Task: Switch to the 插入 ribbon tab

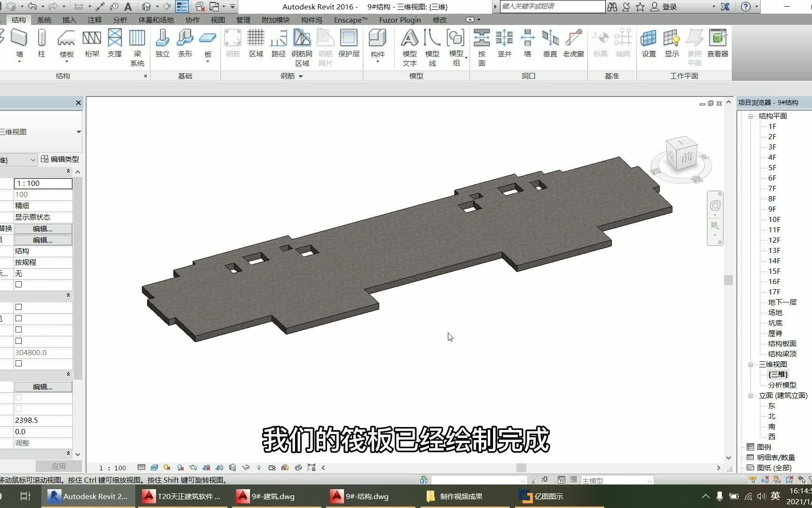Action: [x=69, y=20]
